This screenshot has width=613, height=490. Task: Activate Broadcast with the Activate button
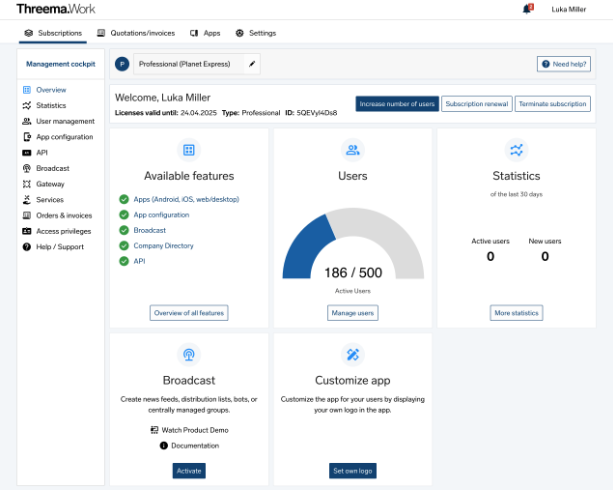(x=189, y=471)
